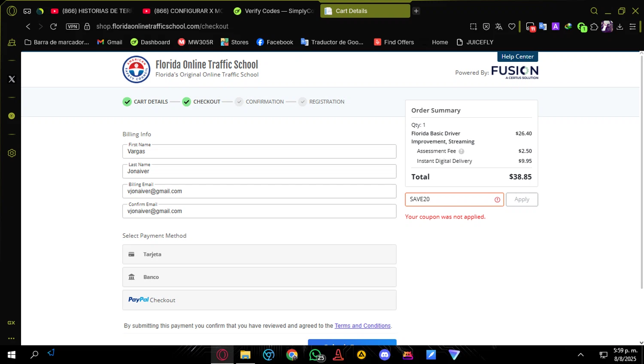644x364 pixels.
Task: Open GX Corner gamepad icon in tab bar
Action: tap(27, 11)
